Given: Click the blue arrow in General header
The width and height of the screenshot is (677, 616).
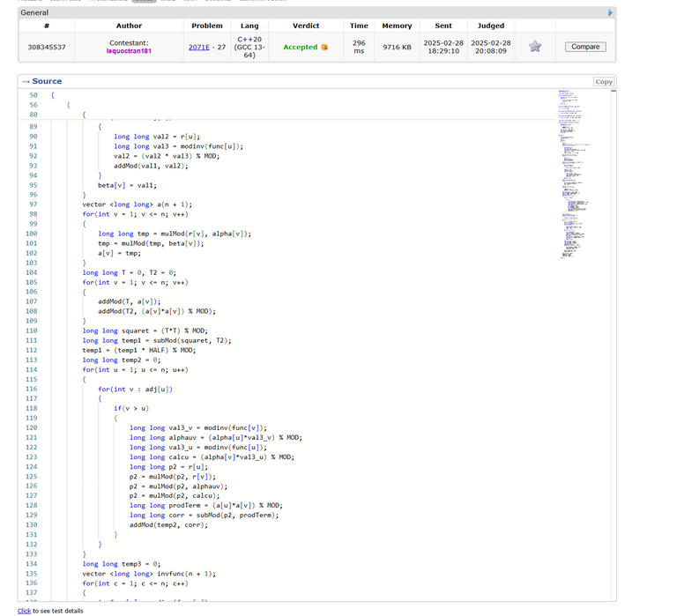Looking at the screenshot, I should click(x=610, y=13).
